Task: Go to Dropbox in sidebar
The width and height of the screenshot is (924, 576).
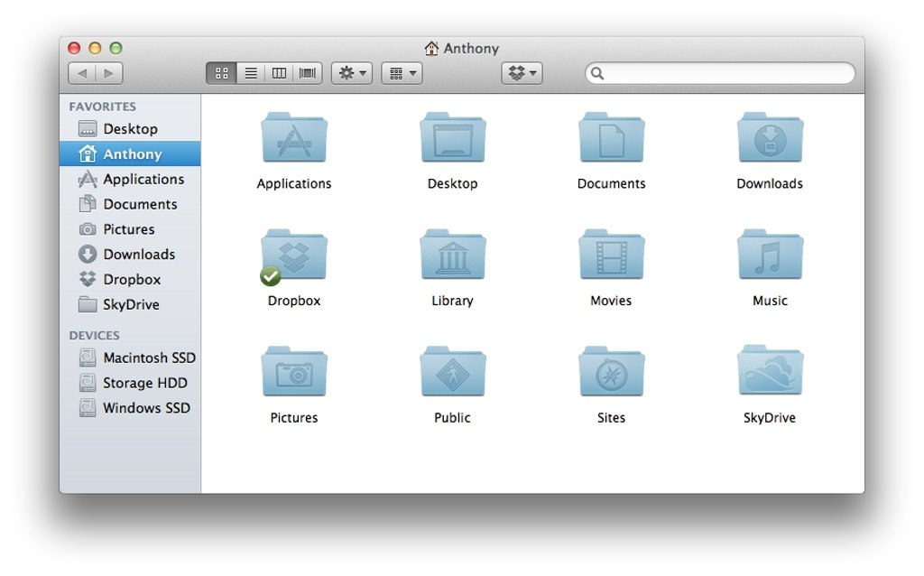Action: click(130, 280)
